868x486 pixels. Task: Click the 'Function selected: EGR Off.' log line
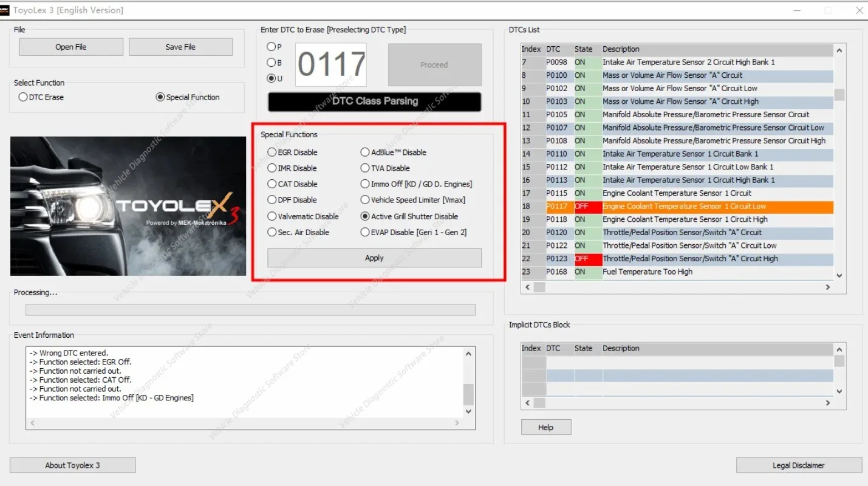click(80, 362)
